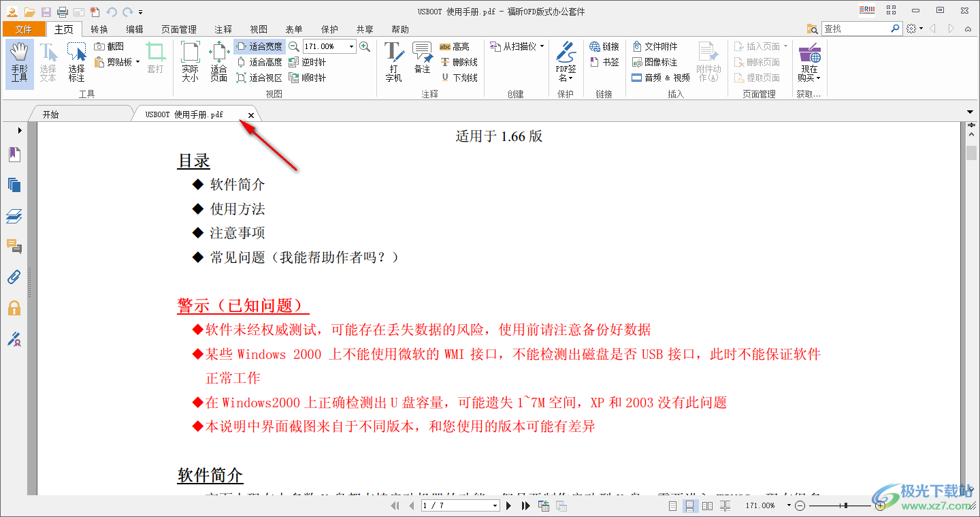The height and width of the screenshot is (517, 980).
Task: Take a snapshot with 截图
Action: (x=110, y=46)
